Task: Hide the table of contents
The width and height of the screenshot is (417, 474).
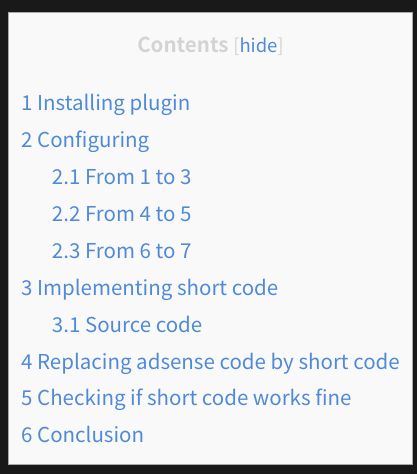Action: coord(258,45)
